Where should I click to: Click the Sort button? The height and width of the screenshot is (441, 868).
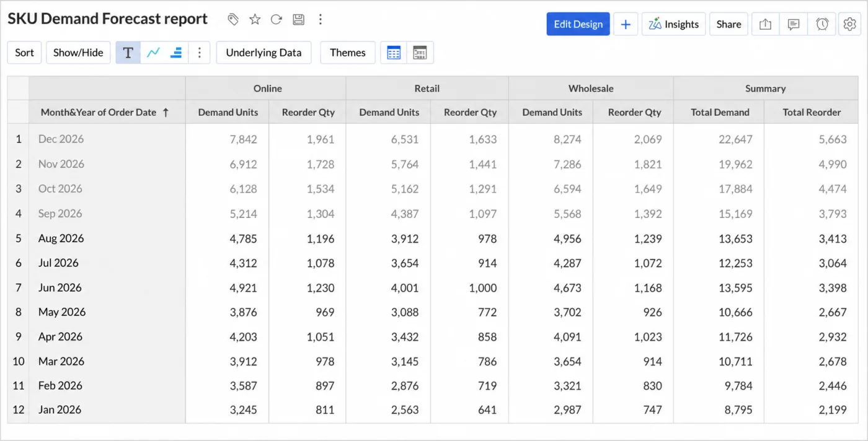[x=25, y=53]
